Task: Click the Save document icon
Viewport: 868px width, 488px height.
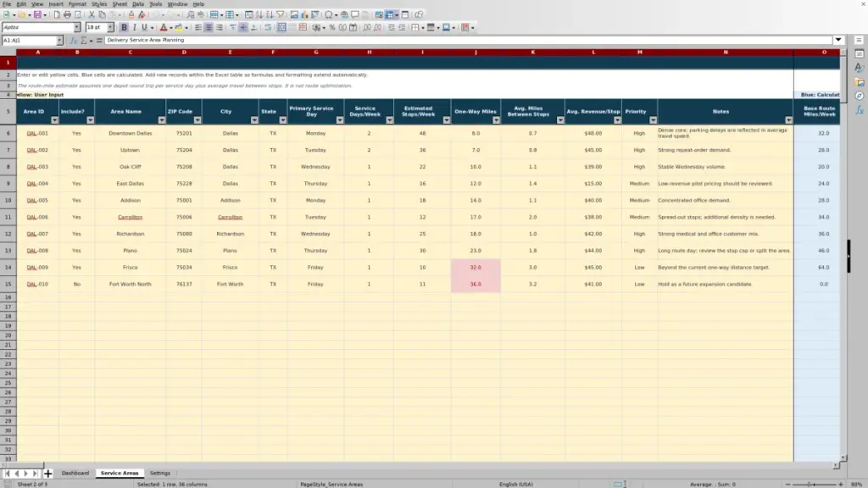Action: pyautogui.click(x=37, y=14)
